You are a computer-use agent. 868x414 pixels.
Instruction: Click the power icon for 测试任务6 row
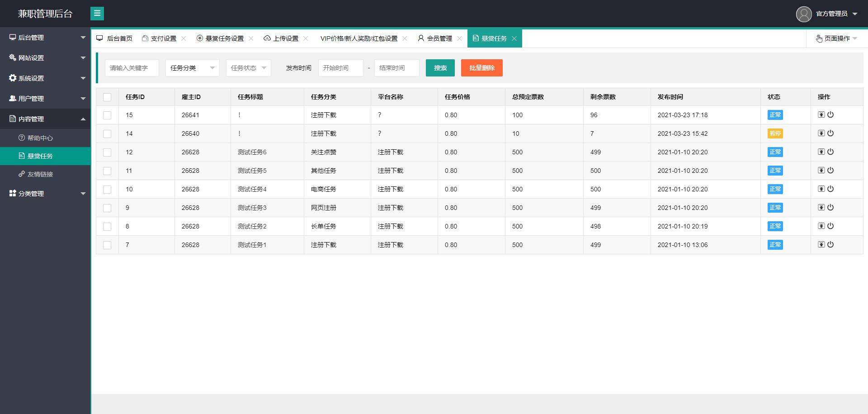(x=830, y=152)
